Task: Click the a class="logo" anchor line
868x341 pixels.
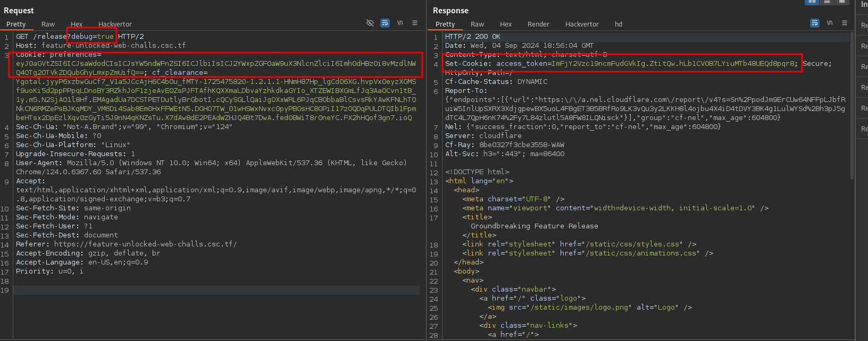Action: click(x=532, y=299)
